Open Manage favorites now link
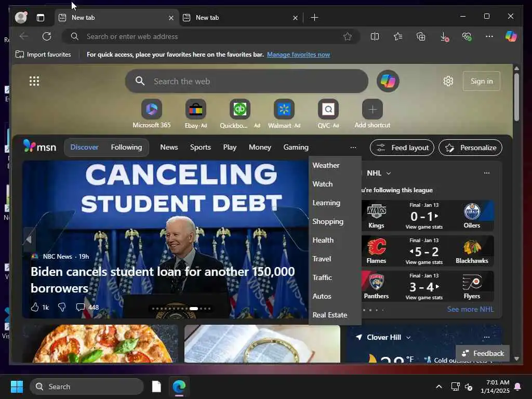Viewport: 532px width, 399px height. (298, 54)
